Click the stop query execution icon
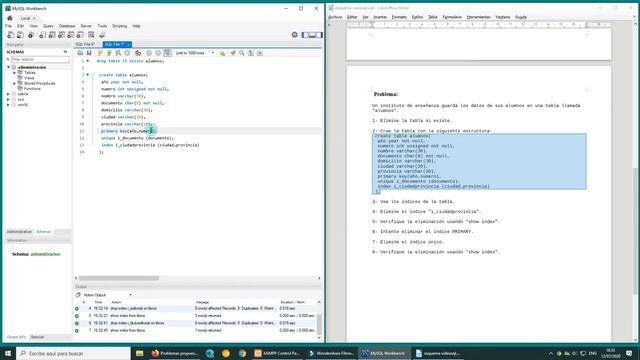 point(127,53)
